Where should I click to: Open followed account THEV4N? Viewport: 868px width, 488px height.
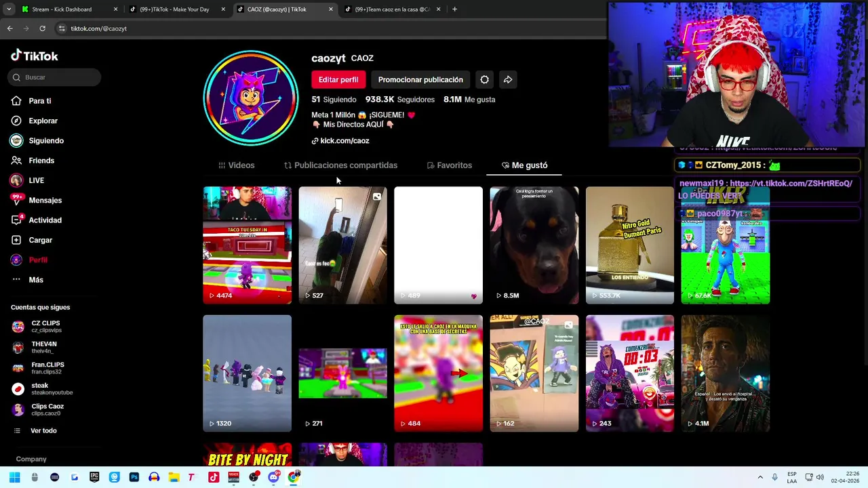point(35,347)
